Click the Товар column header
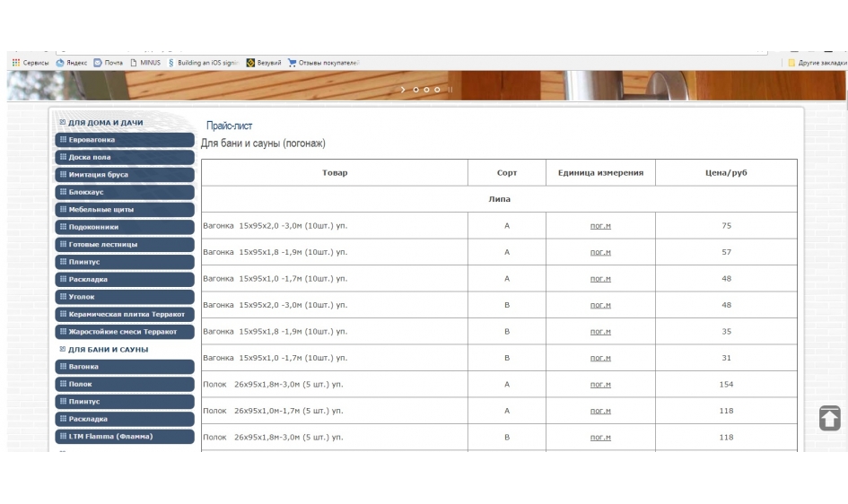Screen dimensions: 848x504 click(x=335, y=173)
